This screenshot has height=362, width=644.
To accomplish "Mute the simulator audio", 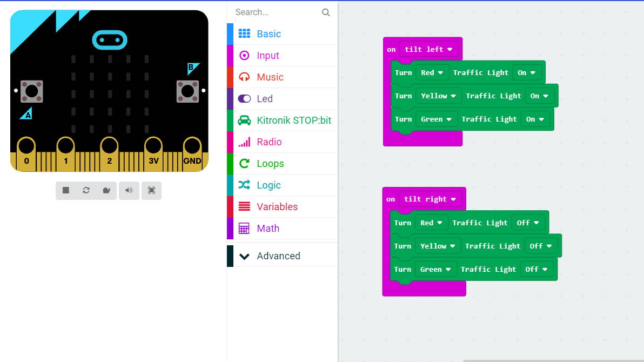I will [129, 190].
